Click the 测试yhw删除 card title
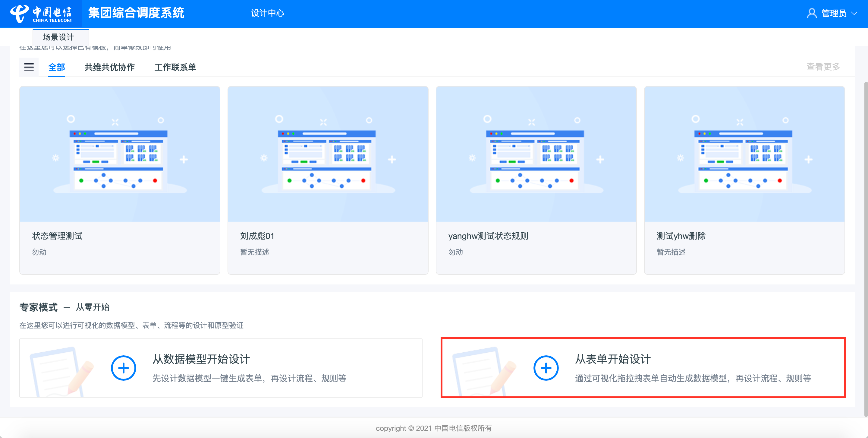This screenshot has height=438, width=868. click(681, 236)
